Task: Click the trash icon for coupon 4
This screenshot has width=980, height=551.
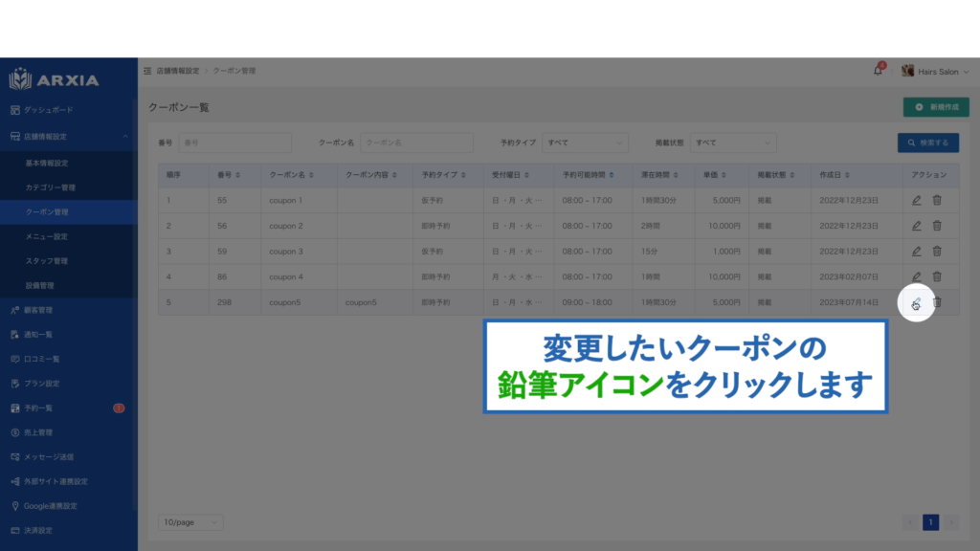Action: click(937, 276)
